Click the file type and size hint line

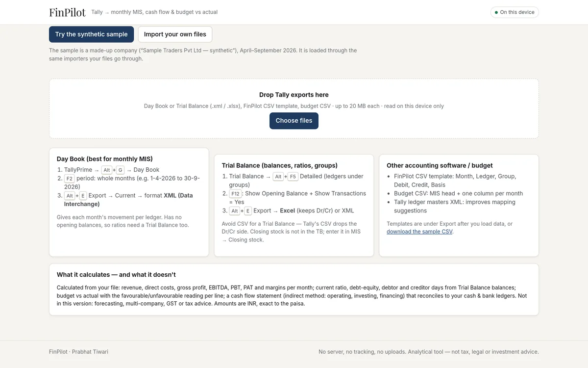(294, 106)
